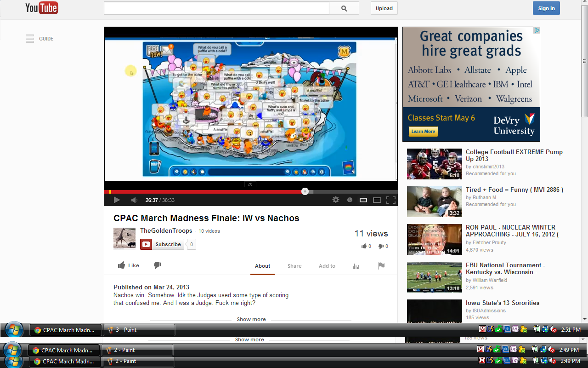Click the video statistics bar chart icon
Viewport: 588px width, 368px height.
click(x=356, y=266)
